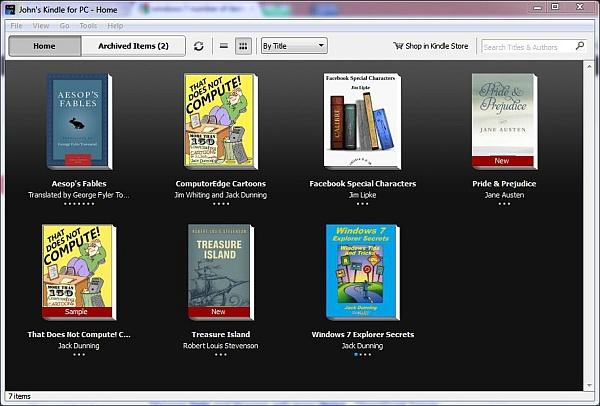The width and height of the screenshot is (600, 406).
Task: Switch to list view icon
Action: point(224,46)
